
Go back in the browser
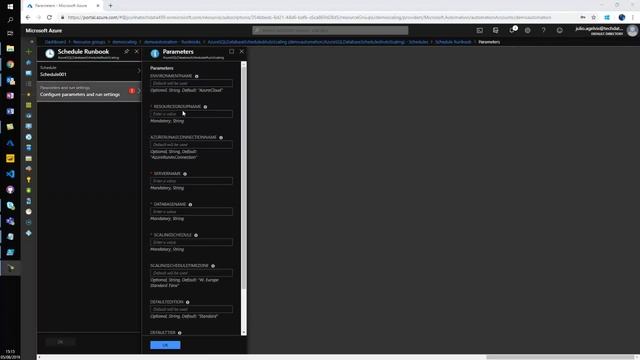pyautogui.click(x=28, y=18)
